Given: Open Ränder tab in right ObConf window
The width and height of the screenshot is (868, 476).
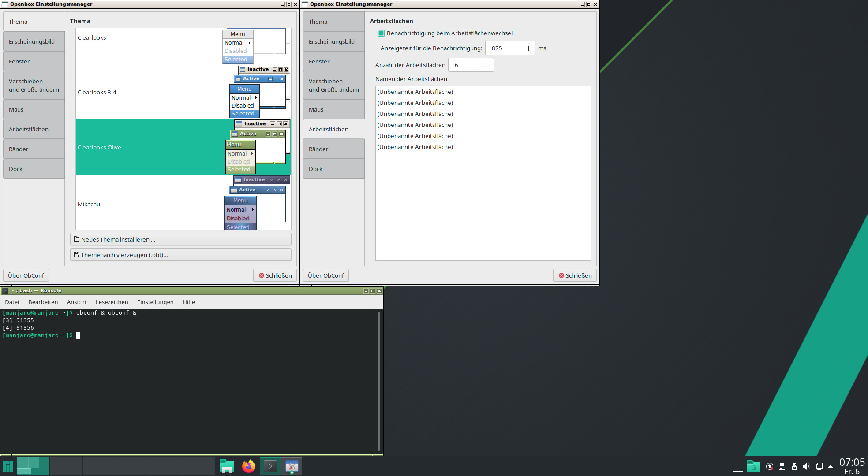Looking at the screenshot, I should pos(334,149).
